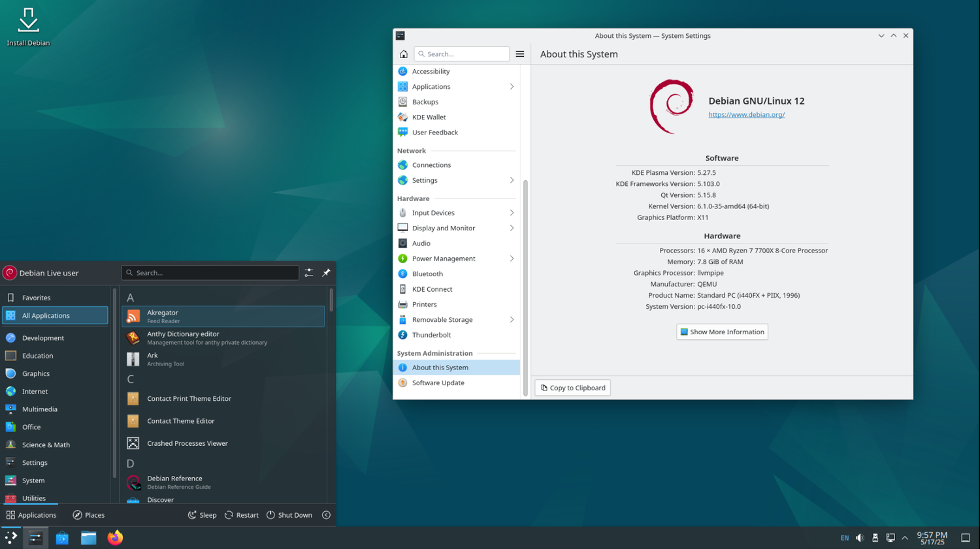Open the Crashed Processes Viewer icon

pos(133,443)
